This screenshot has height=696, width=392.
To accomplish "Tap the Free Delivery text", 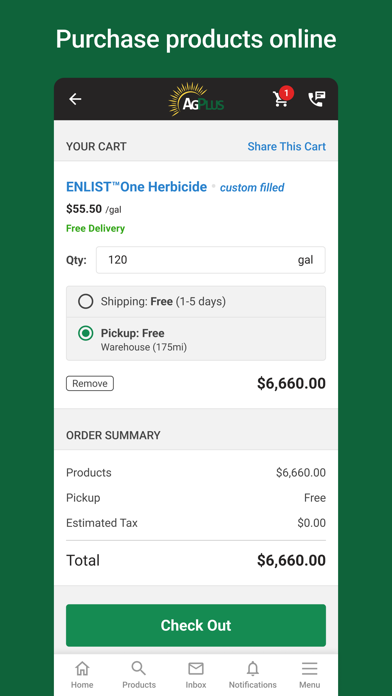I will point(95,229).
